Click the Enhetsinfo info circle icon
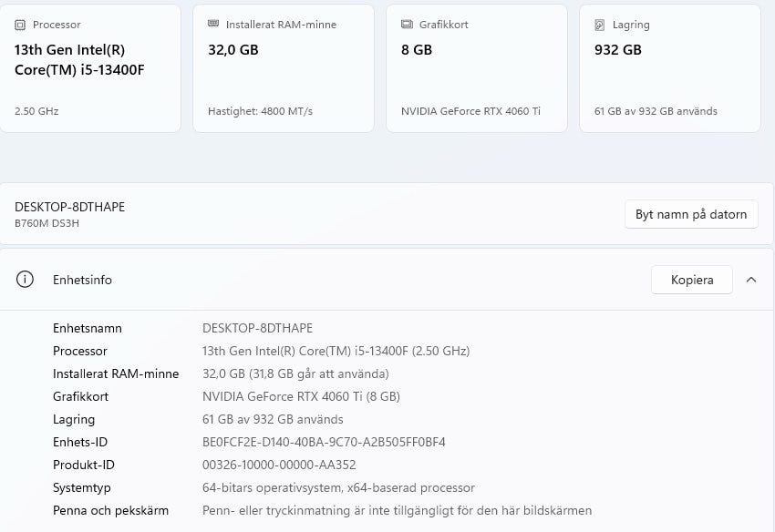The image size is (775, 532). click(25, 279)
